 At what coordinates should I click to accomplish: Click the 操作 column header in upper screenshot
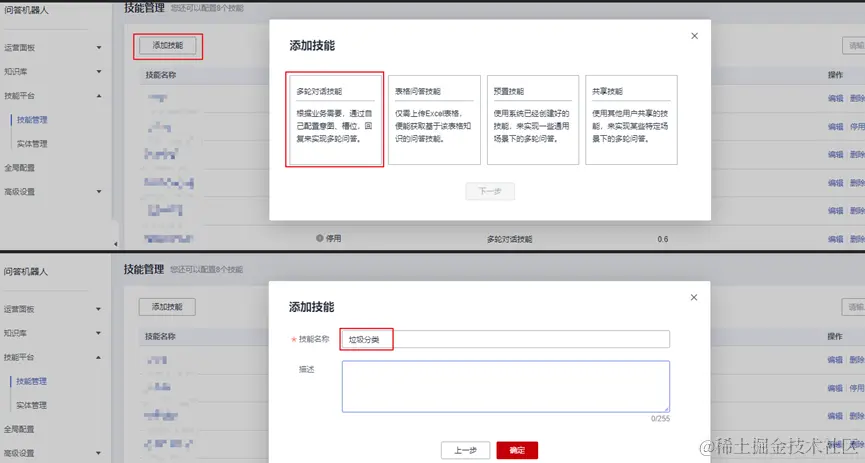click(x=835, y=75)
